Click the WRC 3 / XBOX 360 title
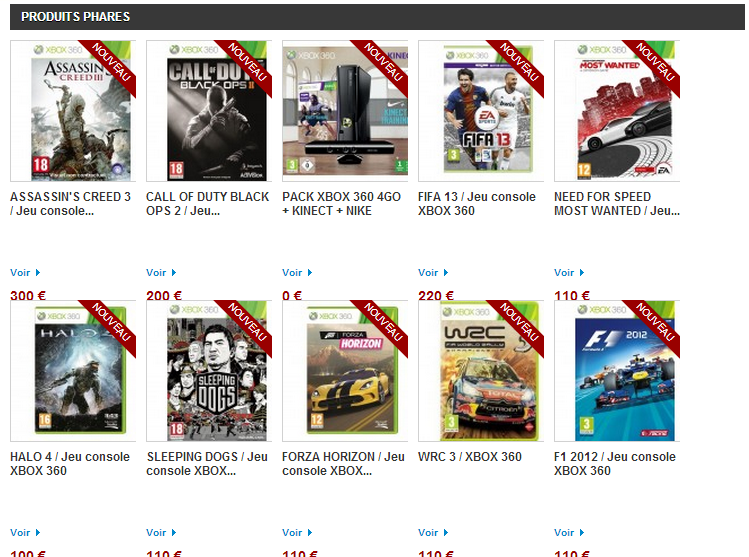 click(470, 457)
